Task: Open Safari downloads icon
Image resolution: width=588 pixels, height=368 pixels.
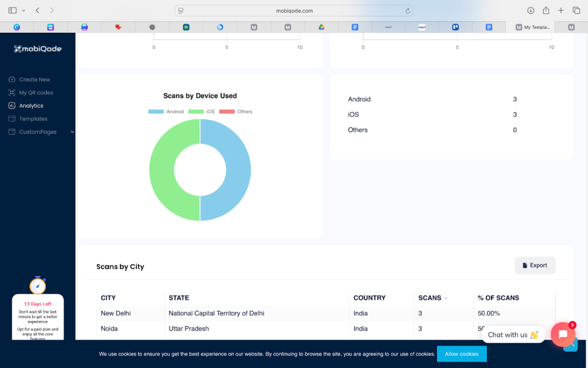Action: tap(531, 10)
